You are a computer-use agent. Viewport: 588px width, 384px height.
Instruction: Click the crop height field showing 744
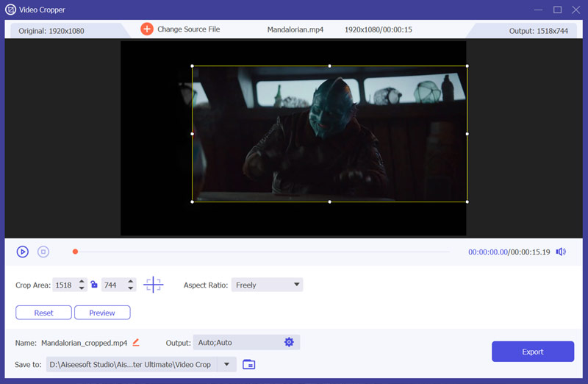tap(113, 285)
